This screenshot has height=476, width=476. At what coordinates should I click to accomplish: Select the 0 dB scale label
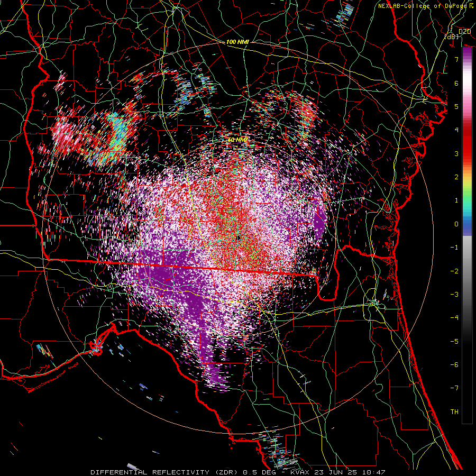(456, 224)
